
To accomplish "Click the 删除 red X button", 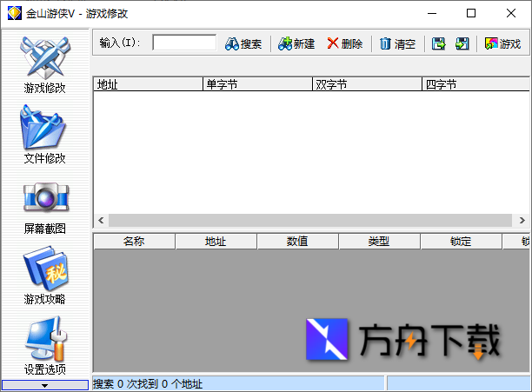I will click(x=345, y=43).
